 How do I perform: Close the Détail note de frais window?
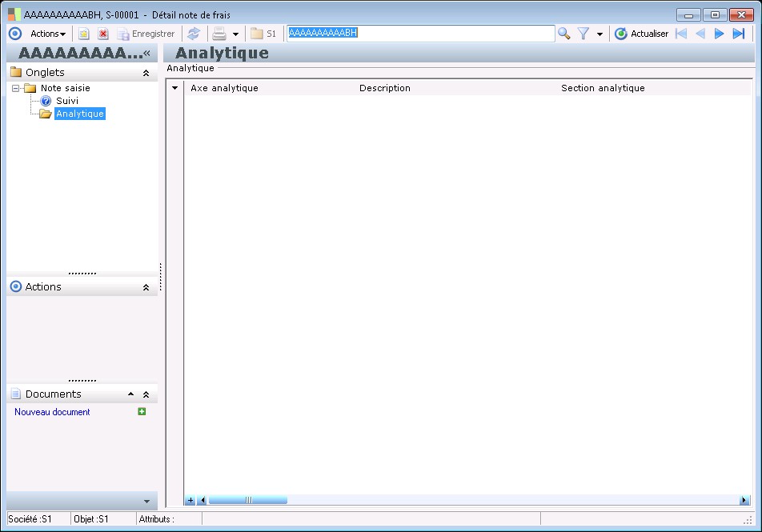coord(741,15)
